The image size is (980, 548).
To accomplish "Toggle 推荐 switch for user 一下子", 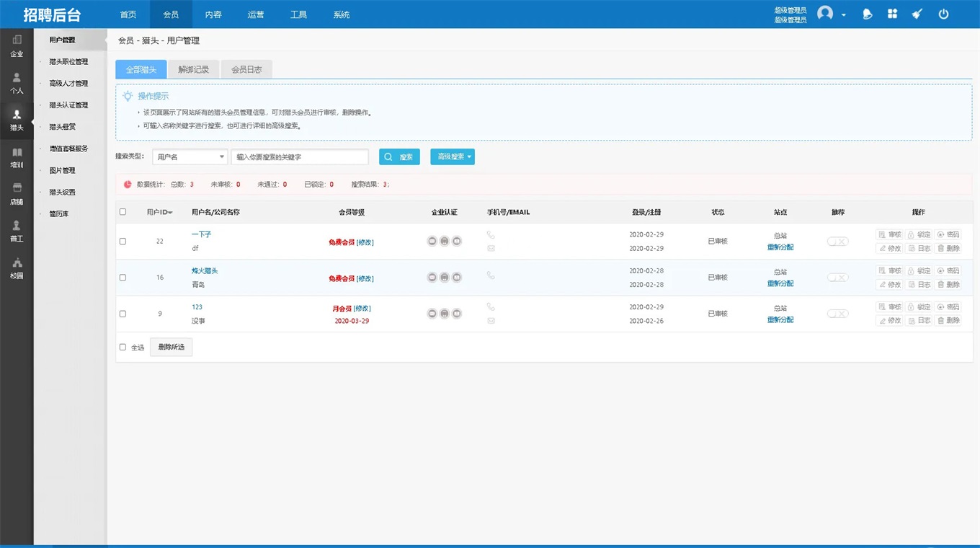I will [837, 241].
